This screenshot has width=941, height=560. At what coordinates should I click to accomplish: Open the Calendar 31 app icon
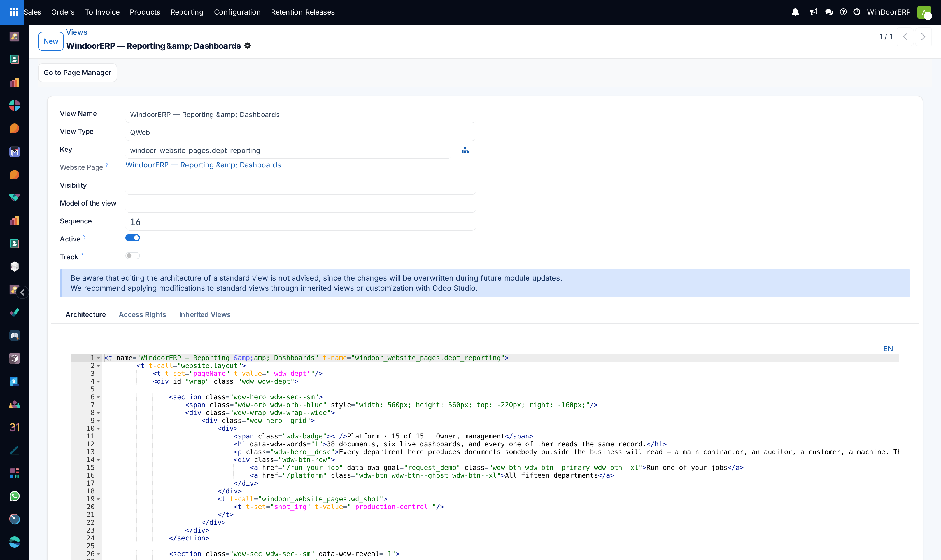pos(14,428)
